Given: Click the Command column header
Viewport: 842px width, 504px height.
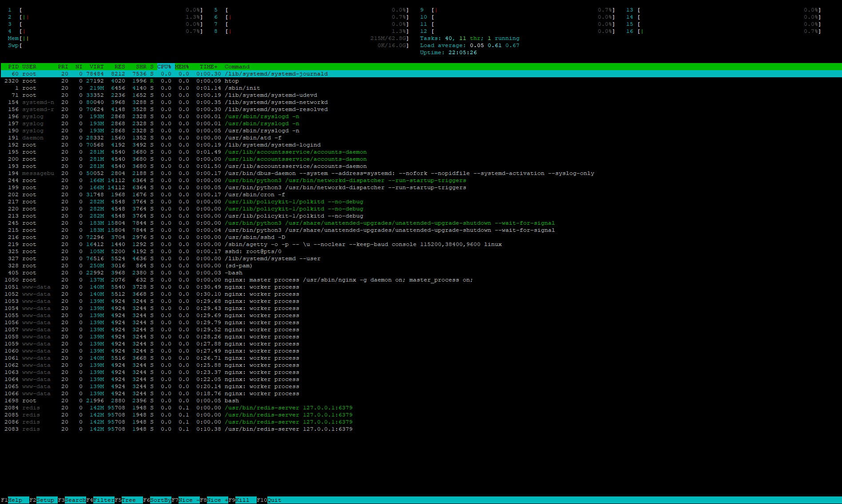Looking at the screenshot, I should tap(237, 67).
